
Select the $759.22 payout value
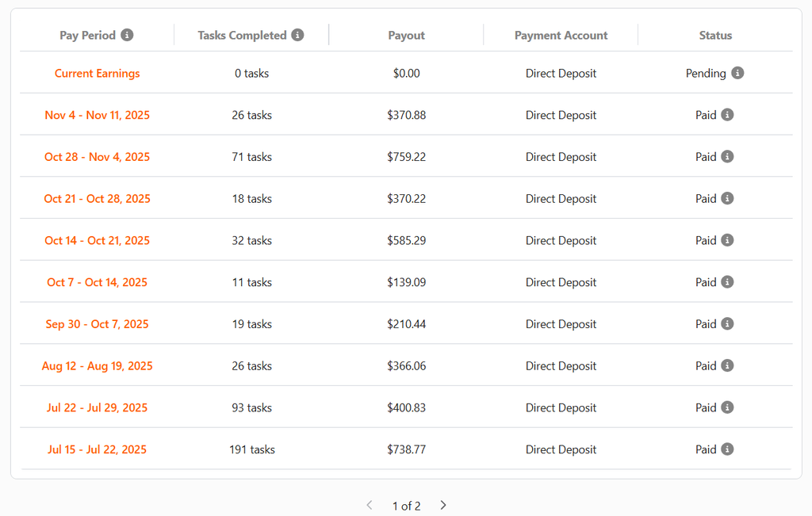407,157
